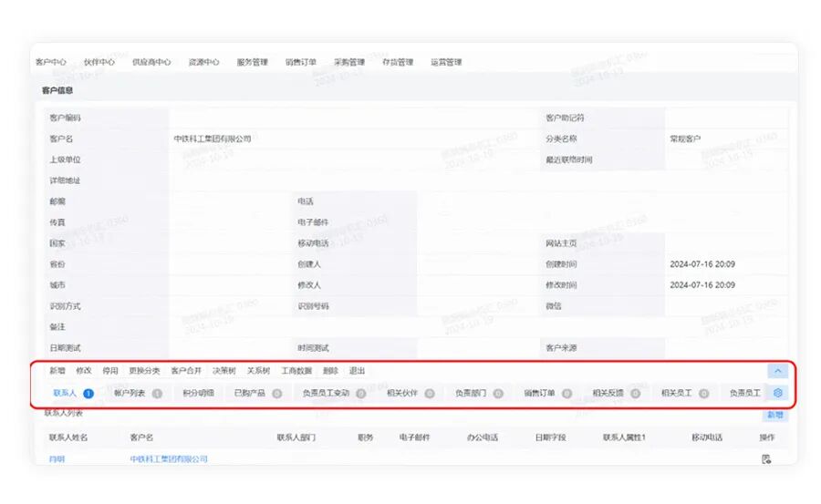
Task: Click the edit icon in the 操作 column
Action: click(766, 458)
